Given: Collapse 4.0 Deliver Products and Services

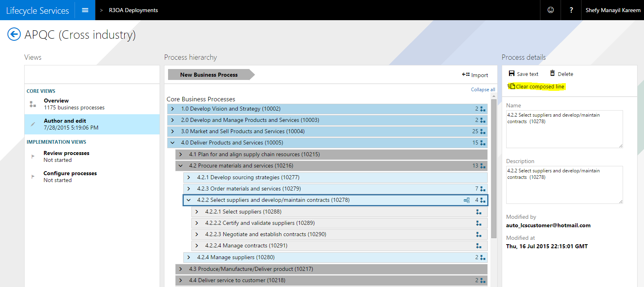Looking at the screenshot, I should pos(172,143).
